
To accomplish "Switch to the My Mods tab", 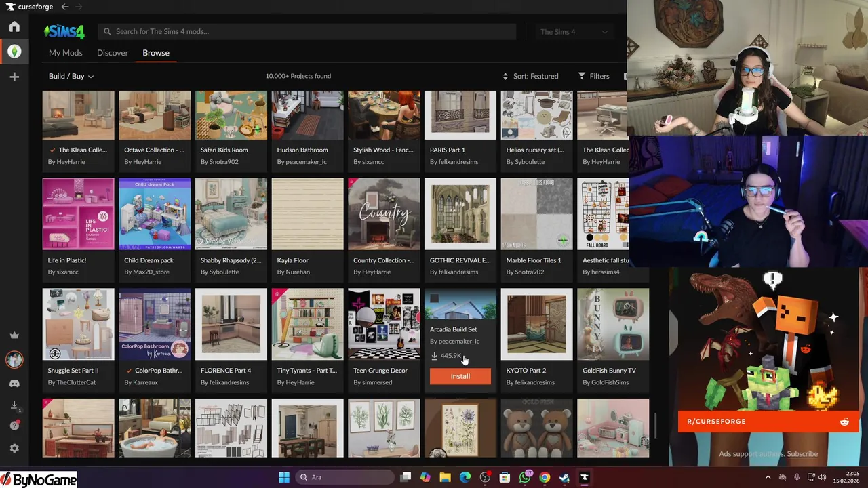I will coord(66,52).
